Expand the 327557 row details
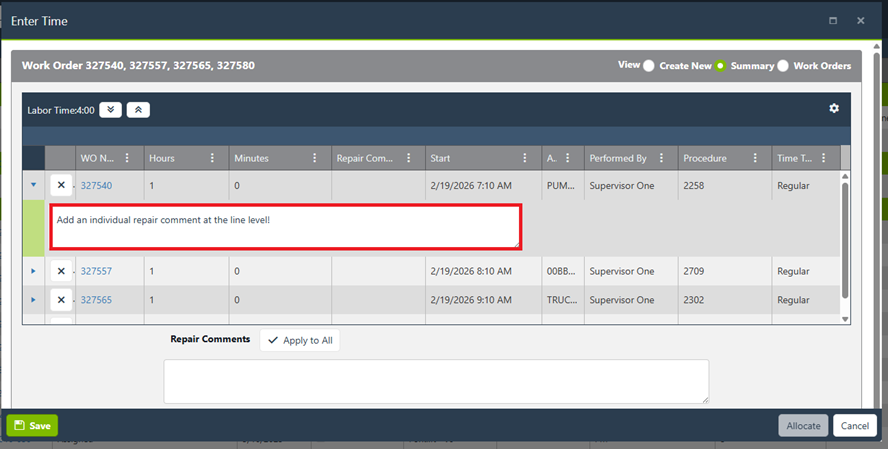This screenshot has height=449, width=888. click(33, 272)
